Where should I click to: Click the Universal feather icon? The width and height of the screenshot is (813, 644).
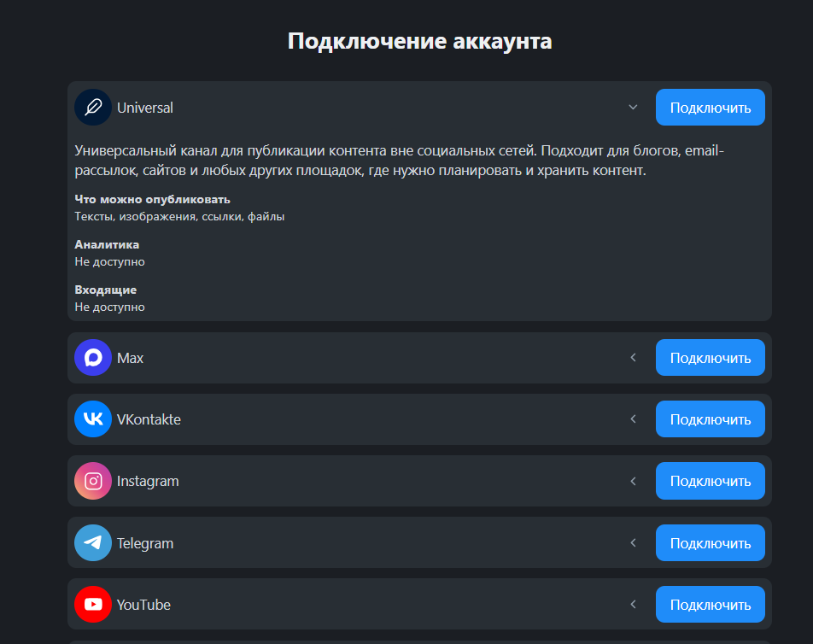click(x=93, y=108)
